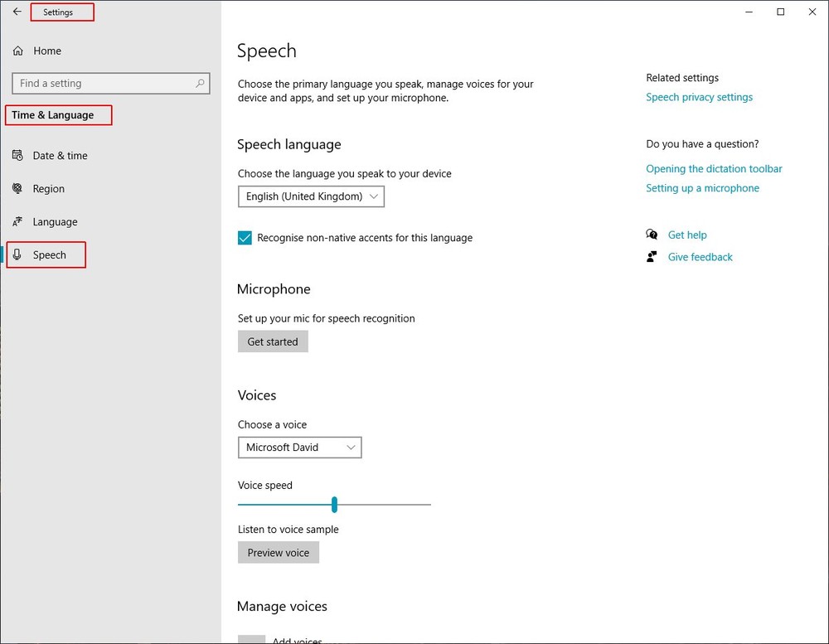Click the Language character icon

tap(17, 221)
